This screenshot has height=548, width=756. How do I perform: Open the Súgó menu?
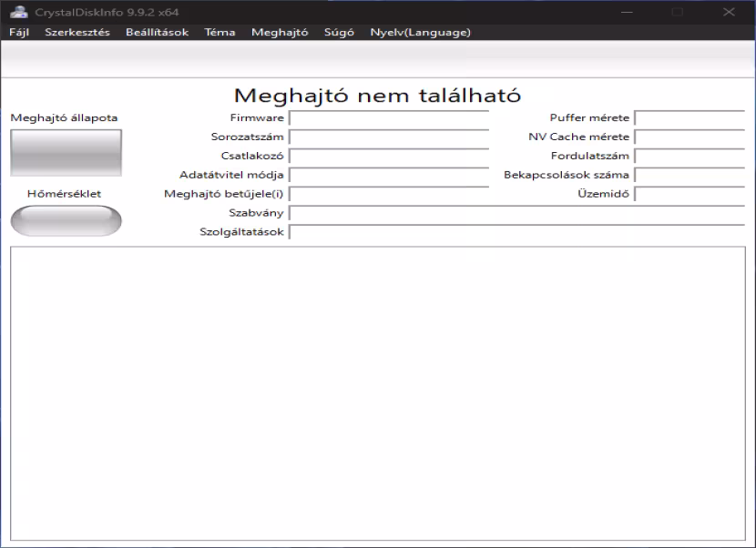(x=339, y=32)
